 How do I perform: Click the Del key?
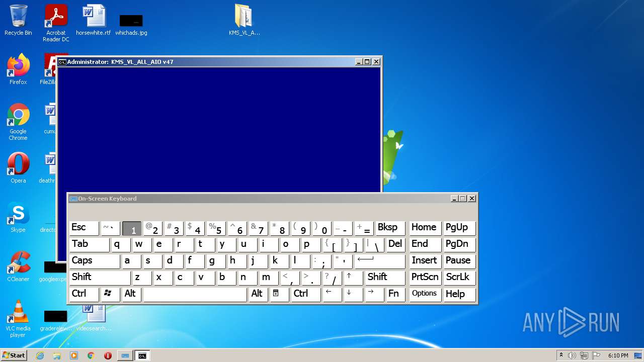pos(395,245)
